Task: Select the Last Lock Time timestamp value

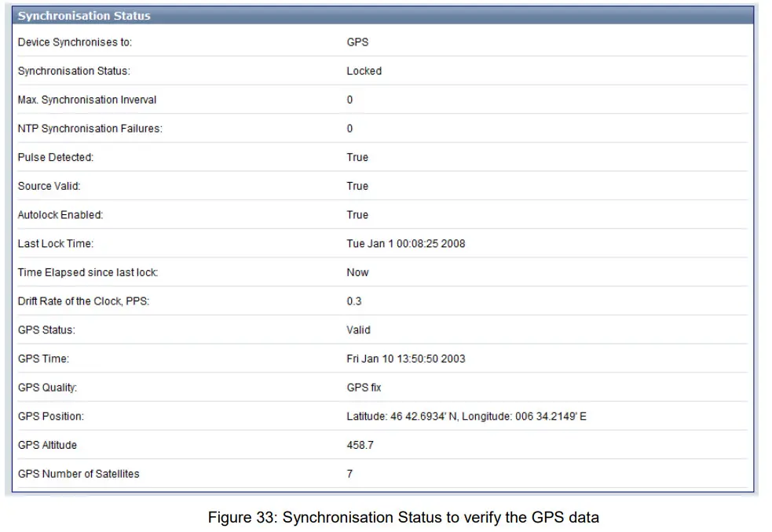Action: 406,243
